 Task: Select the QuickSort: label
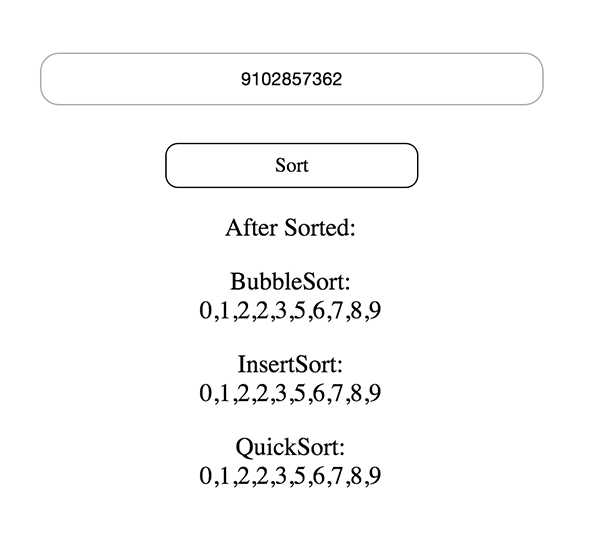[x=290, y=447]
